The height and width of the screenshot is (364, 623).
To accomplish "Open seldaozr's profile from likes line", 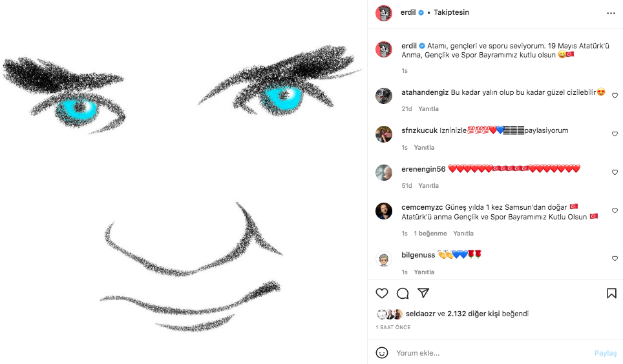I will click(x=420, y=314).
